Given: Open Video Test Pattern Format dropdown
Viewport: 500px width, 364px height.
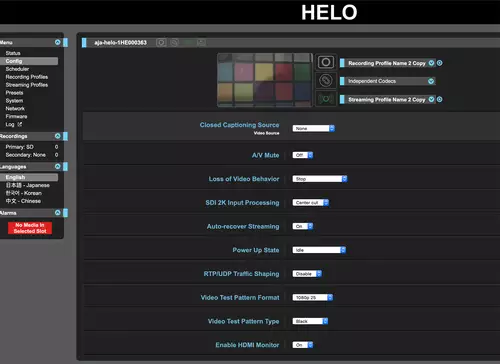Looking at the screenshot, I should click(x=313, y=297).
